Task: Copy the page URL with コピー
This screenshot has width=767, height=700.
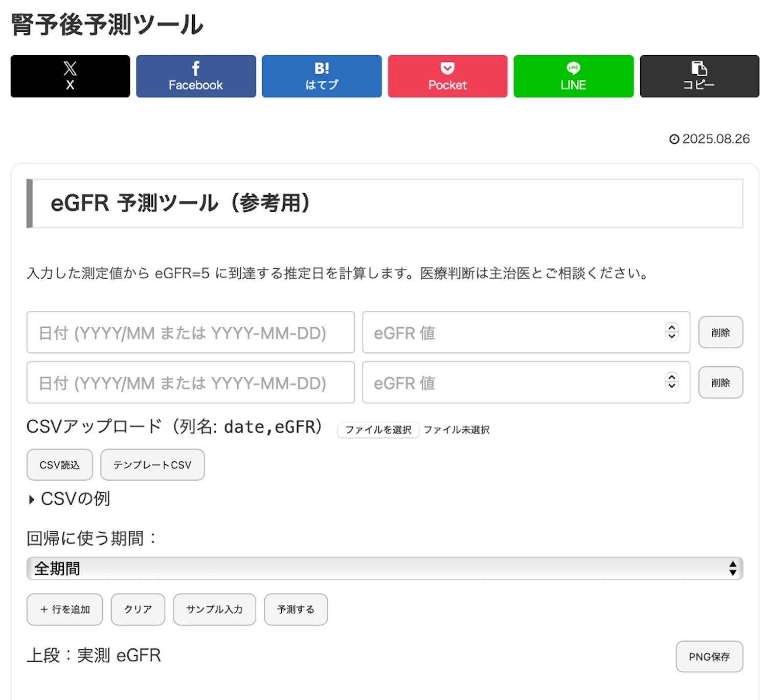Action: [700, 76]
